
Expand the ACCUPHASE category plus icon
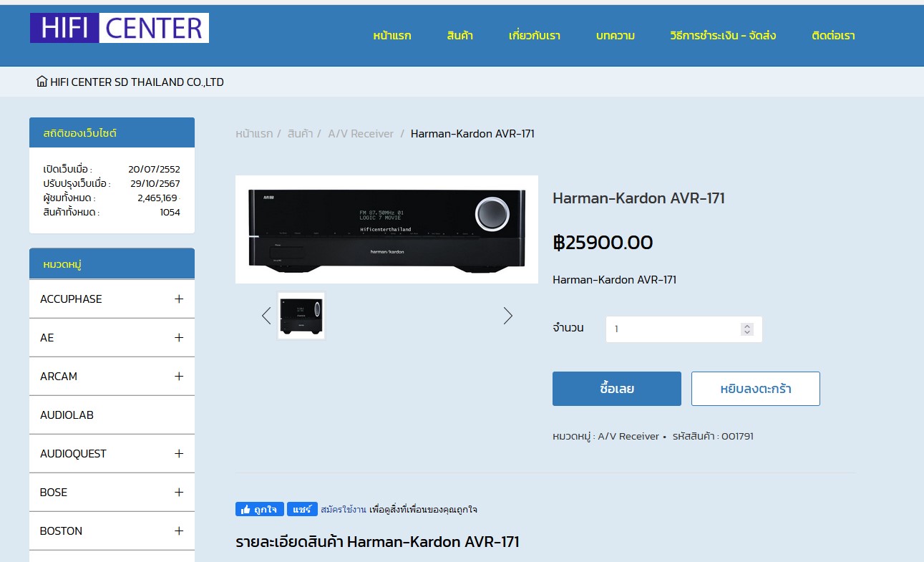[x=179, y=299]
